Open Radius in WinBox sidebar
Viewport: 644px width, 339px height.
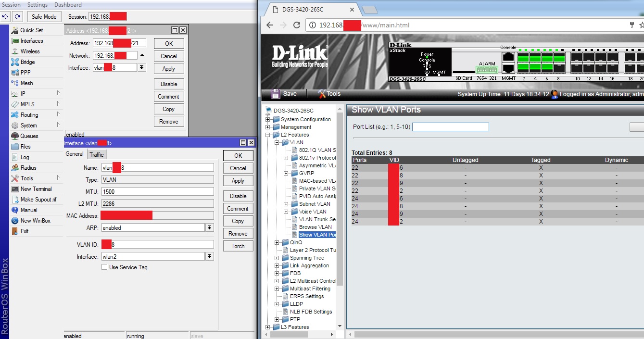[x=28, y=168]
